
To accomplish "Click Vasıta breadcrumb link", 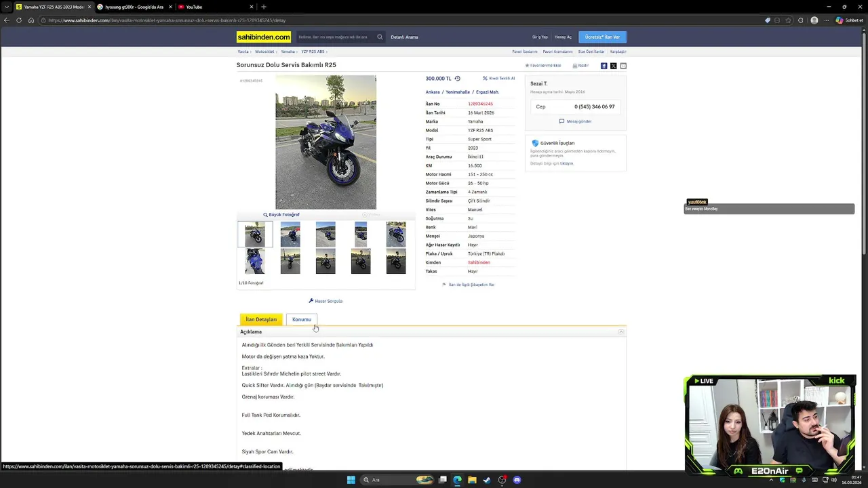I will (243, 52).
